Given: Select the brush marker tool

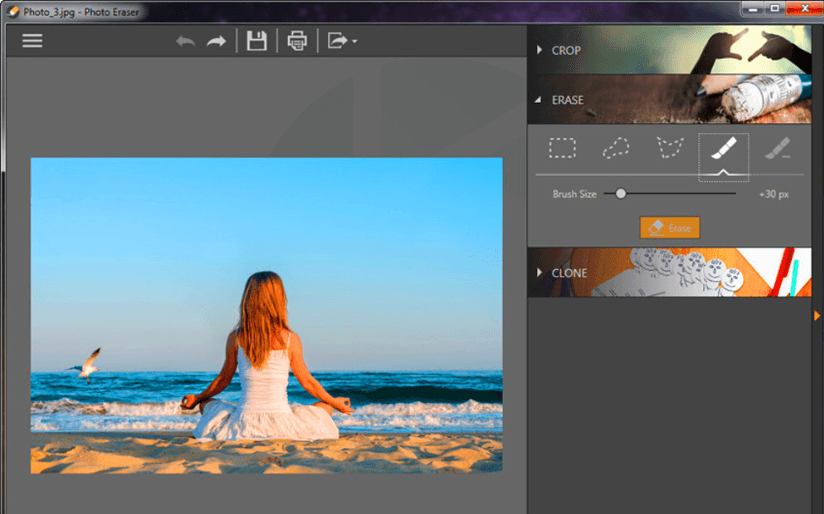Looking at the screenshot, I should [722, 150].
